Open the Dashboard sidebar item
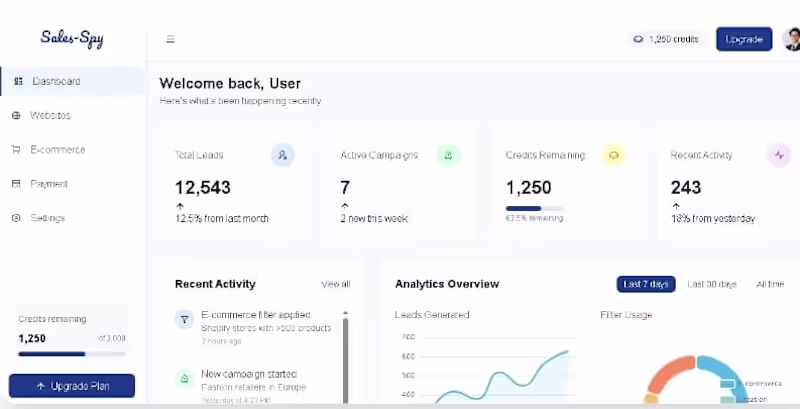This screenshot has width=800, height=409. (73, 81)
